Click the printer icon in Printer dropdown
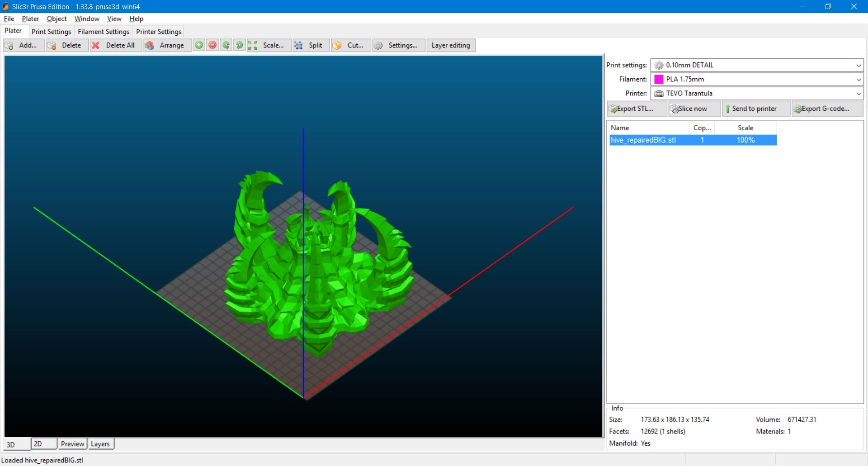 (x=659, y=93)
